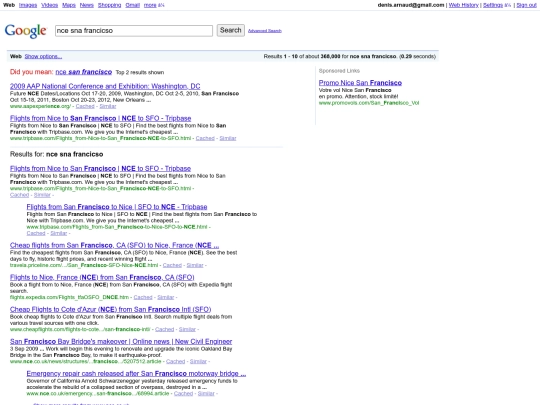Open Flights to Nice, France Expedia result

point(102,277)
